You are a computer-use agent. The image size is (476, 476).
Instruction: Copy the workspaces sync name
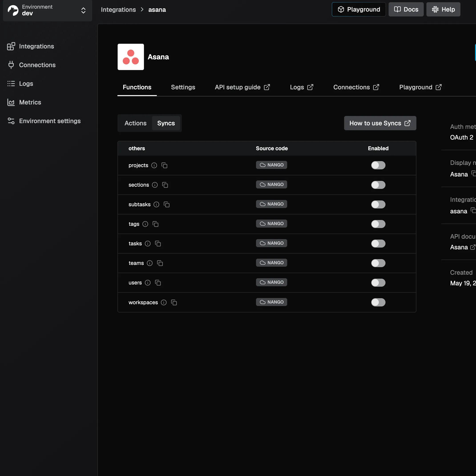174,302
